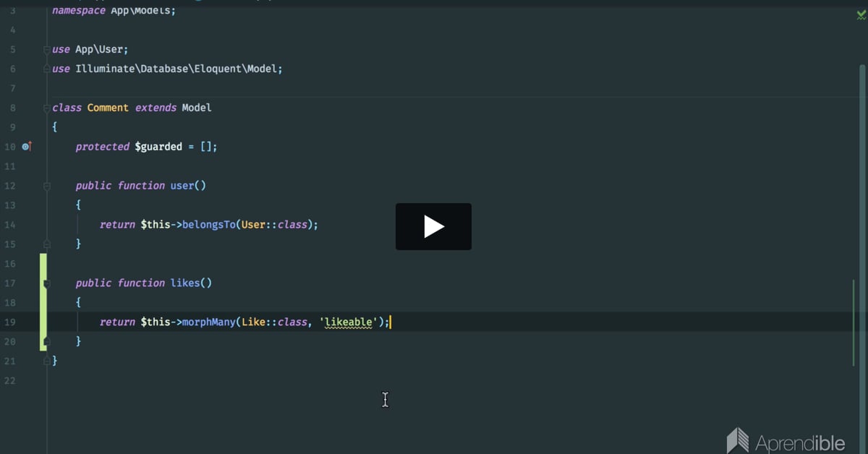This screenshot has width=868, height=454.
Task: Collapse the use imports fold marker on line 5
Action: (x=47, y=49)
